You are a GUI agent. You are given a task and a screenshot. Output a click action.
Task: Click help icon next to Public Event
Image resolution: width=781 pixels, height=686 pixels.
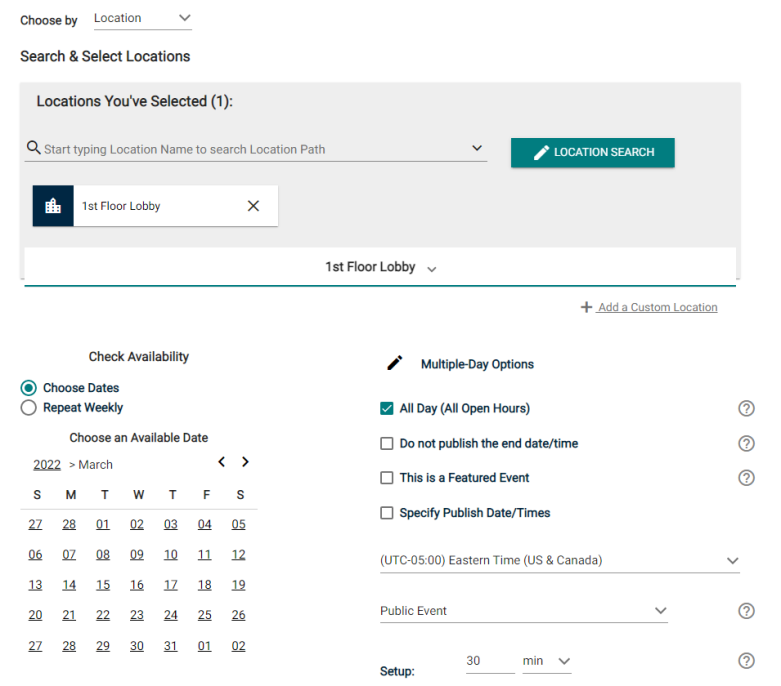[745, 611]
